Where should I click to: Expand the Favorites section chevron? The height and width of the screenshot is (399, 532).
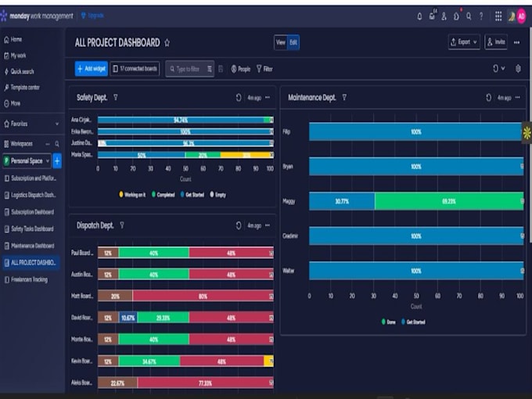[x=57, y=124]
